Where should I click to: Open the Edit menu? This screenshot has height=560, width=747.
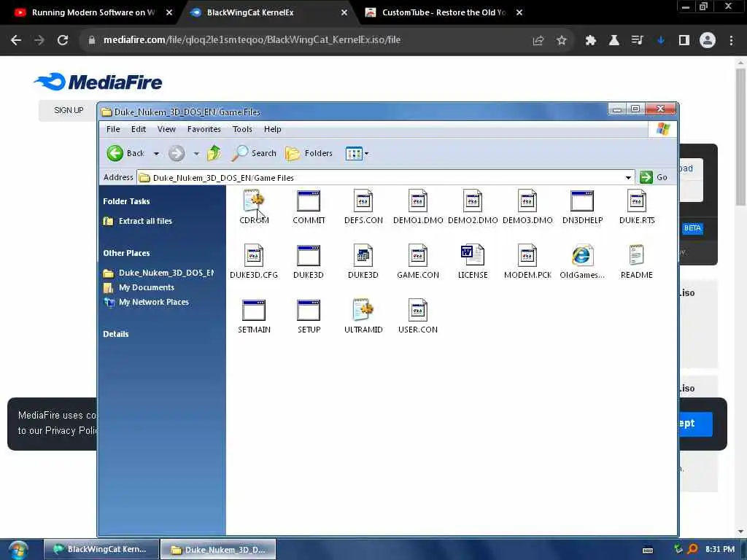pyautogui.click(x=139, y=129)
